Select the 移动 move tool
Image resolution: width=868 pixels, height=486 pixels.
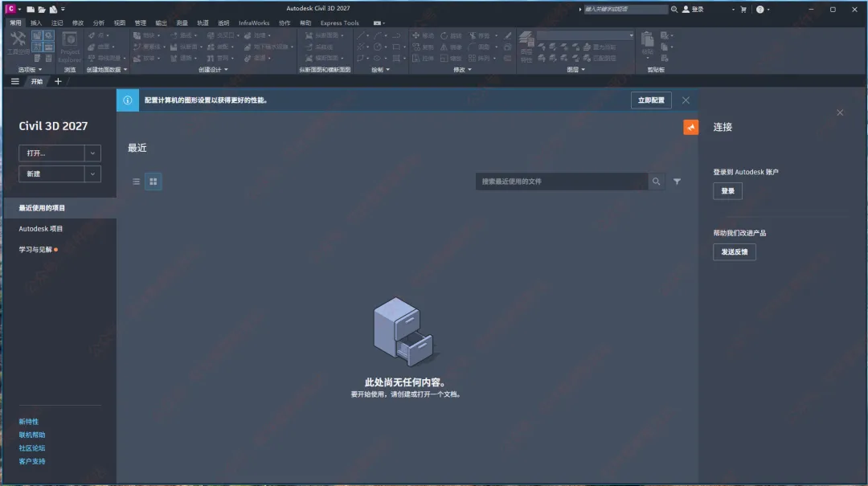(423, 35)
